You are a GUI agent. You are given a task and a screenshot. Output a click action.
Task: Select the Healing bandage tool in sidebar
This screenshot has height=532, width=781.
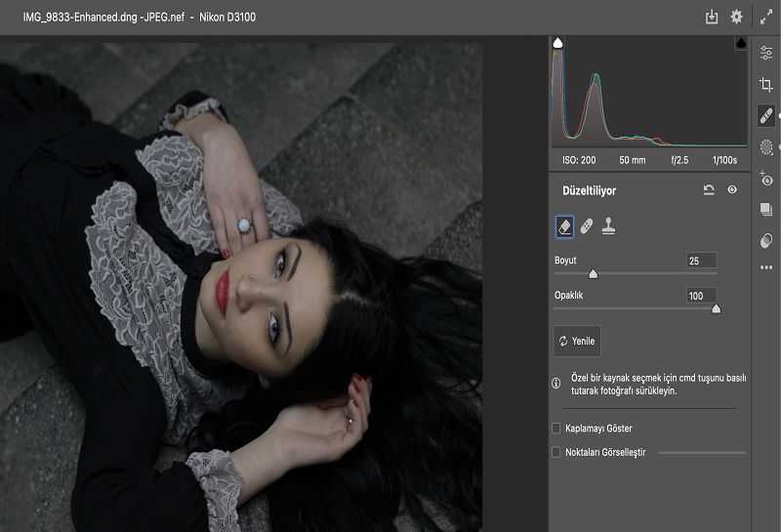point(766,116)
